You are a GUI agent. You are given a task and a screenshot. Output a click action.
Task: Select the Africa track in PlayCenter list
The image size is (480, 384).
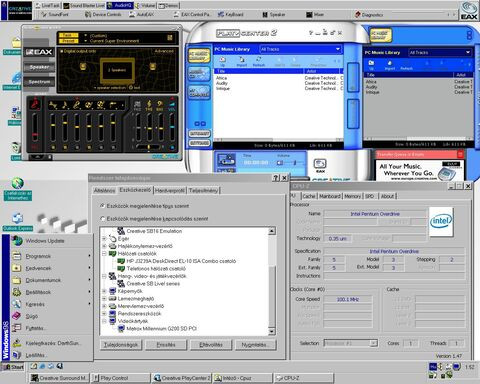pyautogui.click(x=221, y=78)
